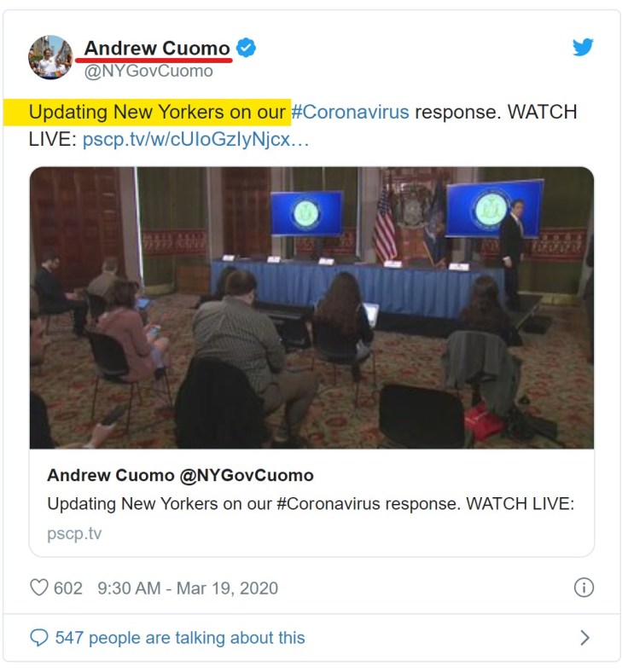Click the blue verified badge

[x=246, y=48]
